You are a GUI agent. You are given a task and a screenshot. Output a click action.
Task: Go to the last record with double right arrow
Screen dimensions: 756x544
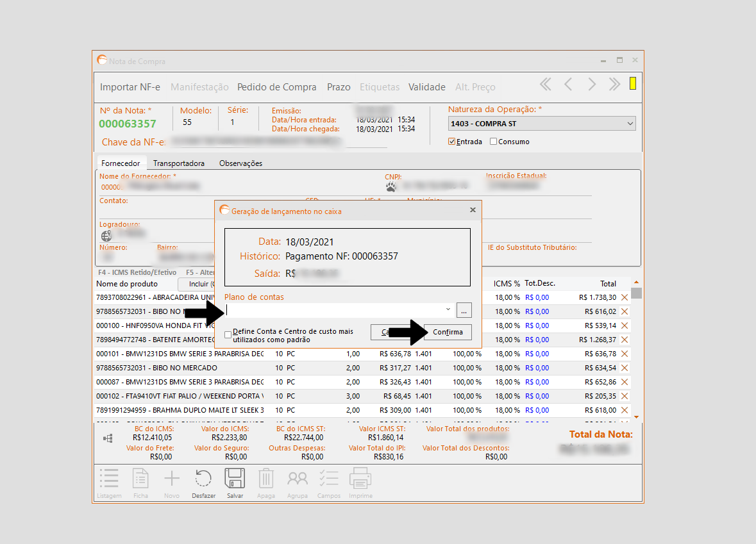click(614, 85)
